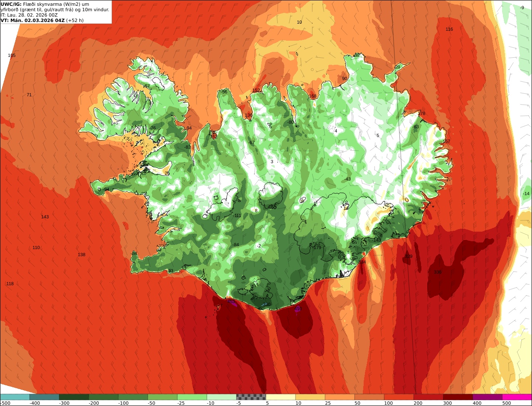Click the map value '152' on the north coast
This screenshot has height=406, width=532.
pos(256,90)
